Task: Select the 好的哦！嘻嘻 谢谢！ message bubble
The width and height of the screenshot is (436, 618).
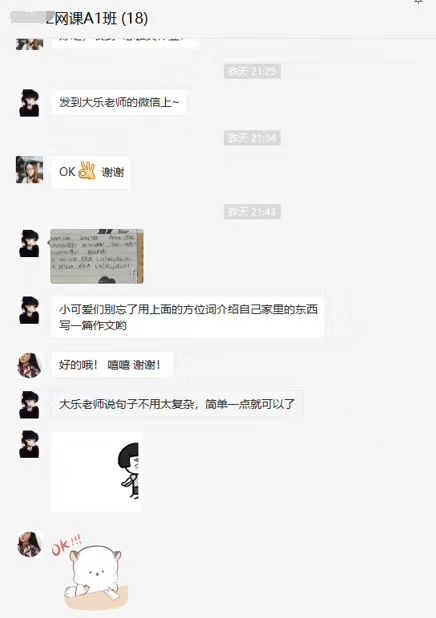Action: click(x=112, y=365)
